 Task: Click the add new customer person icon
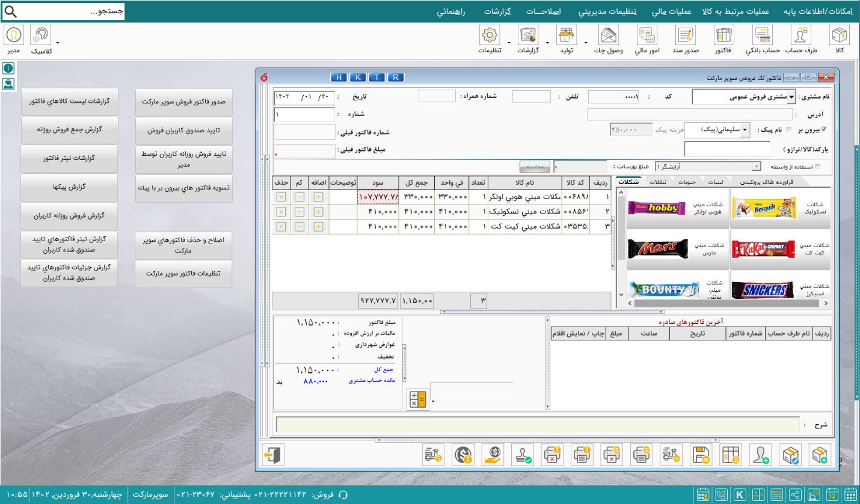pyautogui.click(x=760, y=455)
